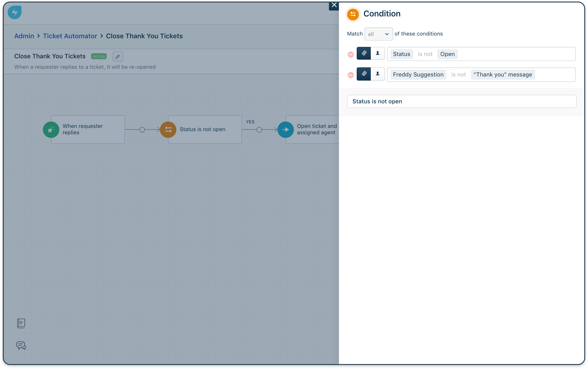Click the Freshdesk lightning logo icon
588x369 pixels.
click(15, 12)
